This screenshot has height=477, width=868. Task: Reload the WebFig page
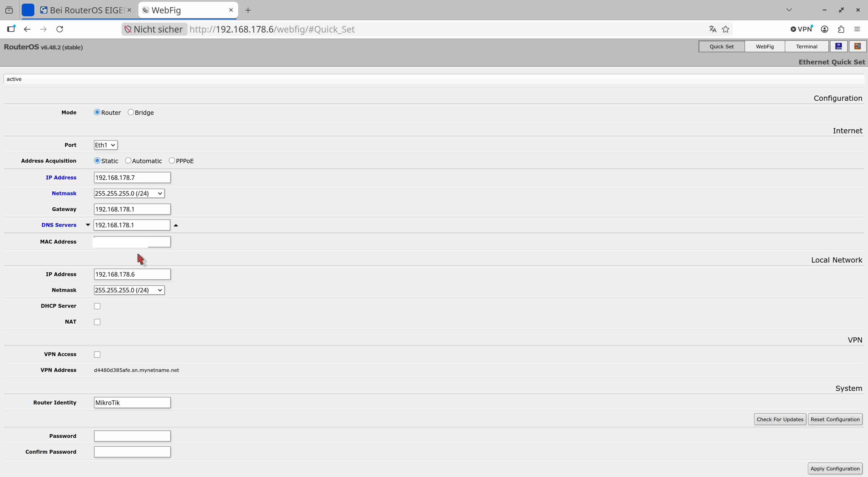pos(60,29)
